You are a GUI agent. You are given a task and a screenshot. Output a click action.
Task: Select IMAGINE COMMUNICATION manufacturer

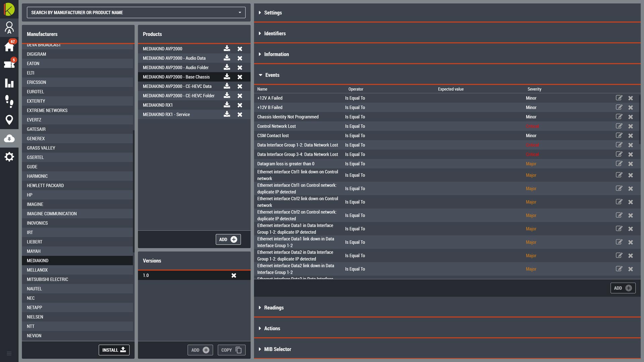point(77,214)
